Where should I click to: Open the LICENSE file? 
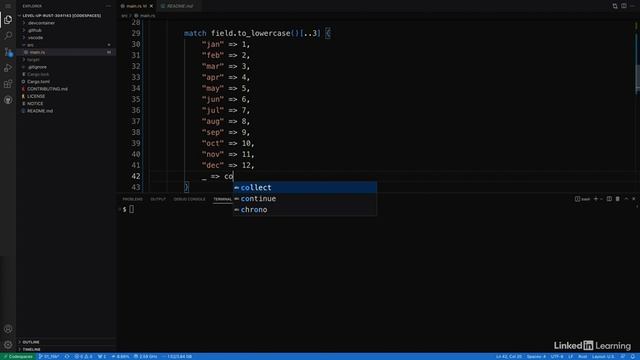pyautogui.click(x=36, y=96)
